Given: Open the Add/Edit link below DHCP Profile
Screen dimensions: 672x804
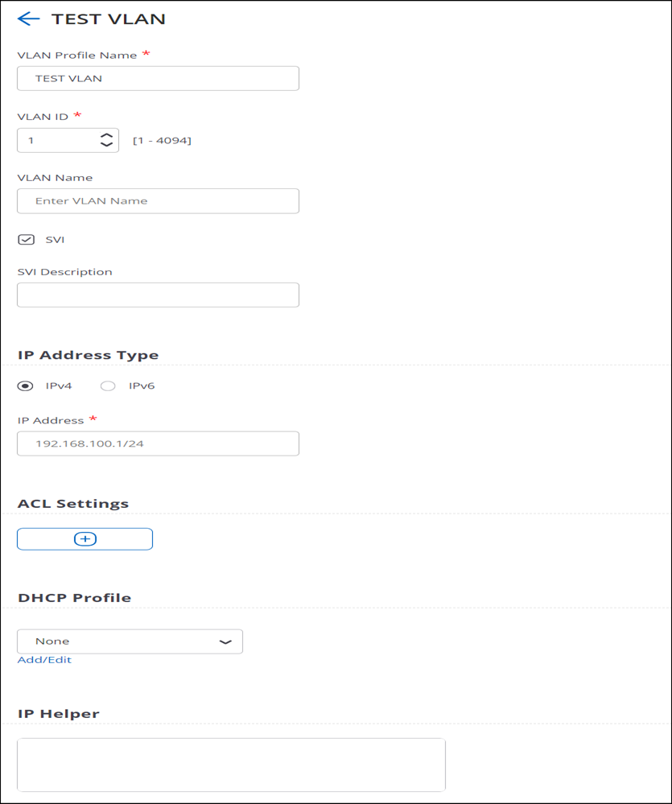Looking at the screenshot, I should [44, 660].
